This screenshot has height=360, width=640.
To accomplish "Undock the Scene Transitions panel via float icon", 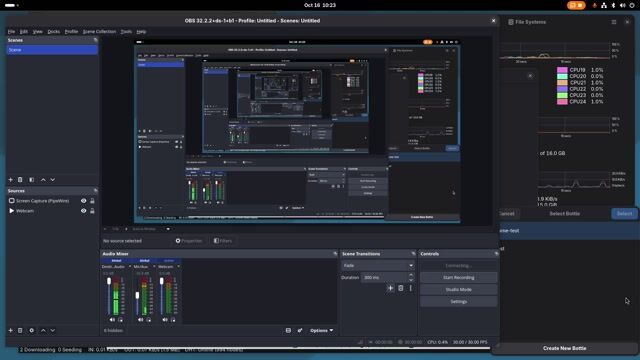I will point(413,254).
